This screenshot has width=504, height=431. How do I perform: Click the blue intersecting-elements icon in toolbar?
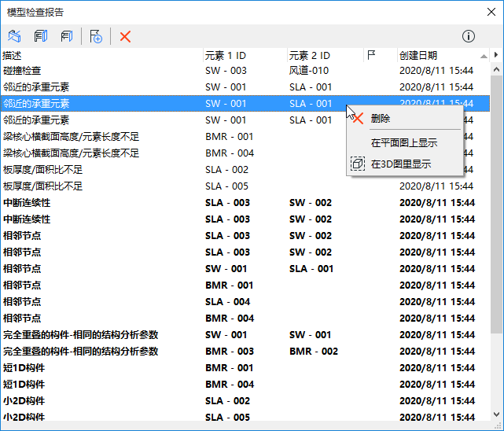[14, 36]
